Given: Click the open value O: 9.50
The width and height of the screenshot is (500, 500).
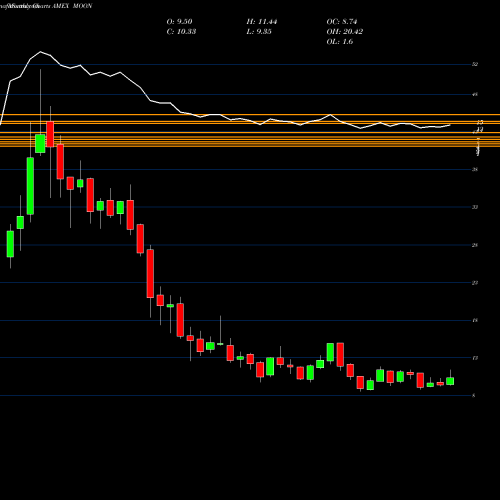Looking at the screenshot, I should click(179, 22).
